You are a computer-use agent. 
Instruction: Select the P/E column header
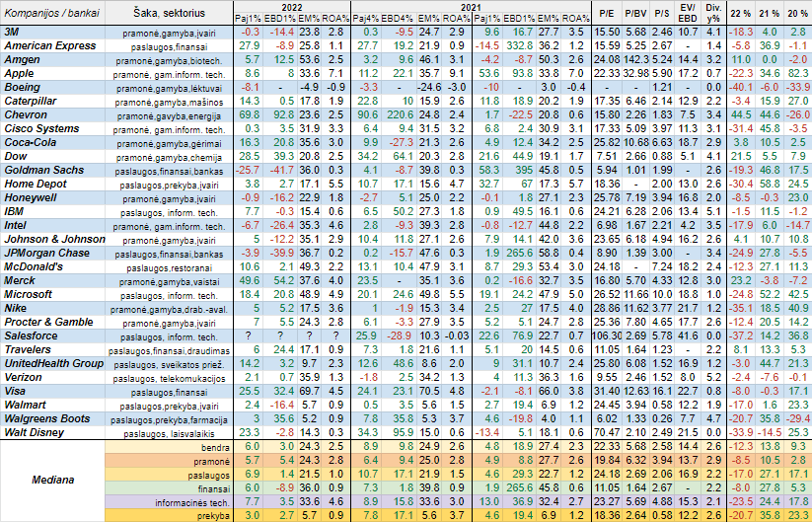tap(607, 13)
